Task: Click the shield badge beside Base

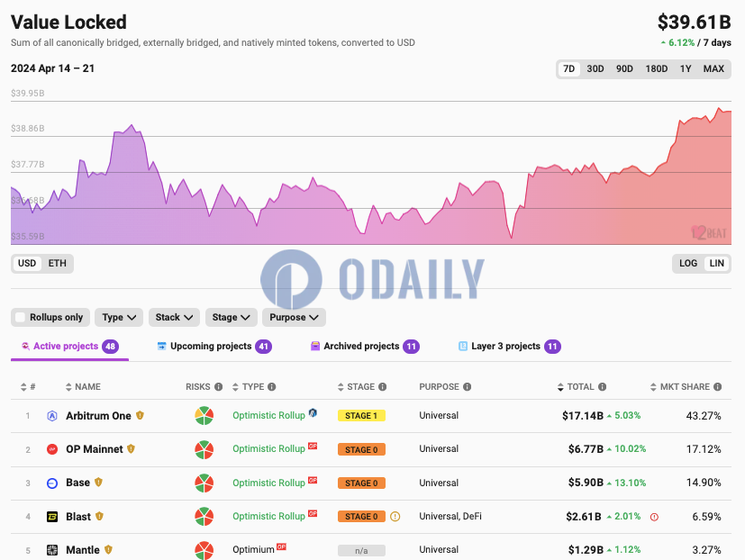Action: [x=98, y=483]
